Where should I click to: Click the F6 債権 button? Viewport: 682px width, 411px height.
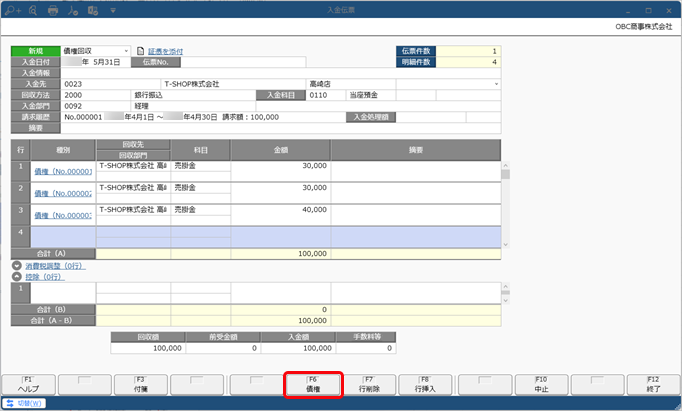click(313, 384)
